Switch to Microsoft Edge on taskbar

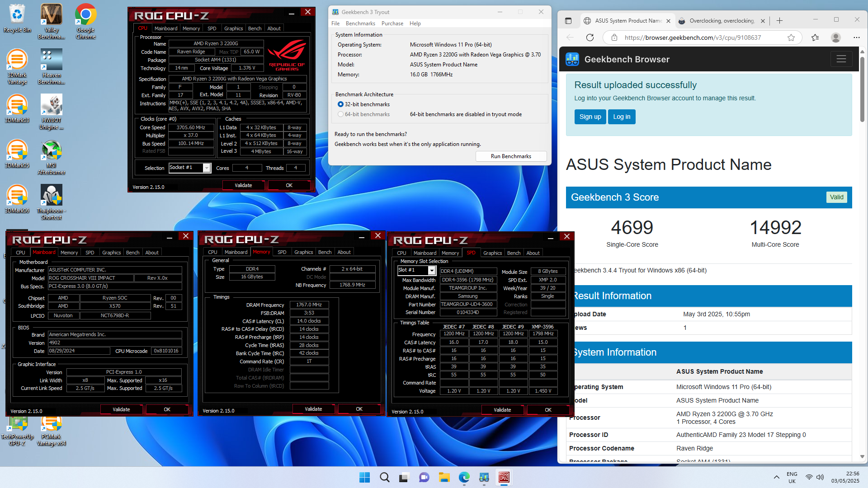pyautogui.click(x=464, y=477)
